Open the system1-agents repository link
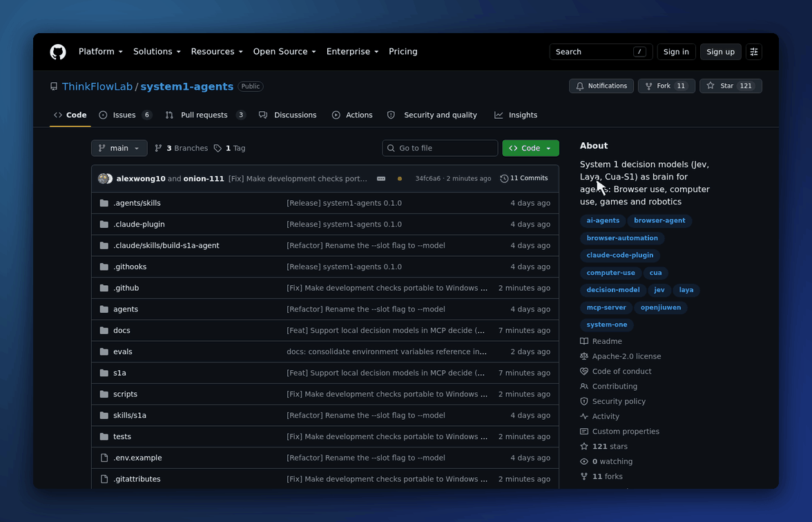The height and width of the screenshot is (522, 812). point(187,86)
